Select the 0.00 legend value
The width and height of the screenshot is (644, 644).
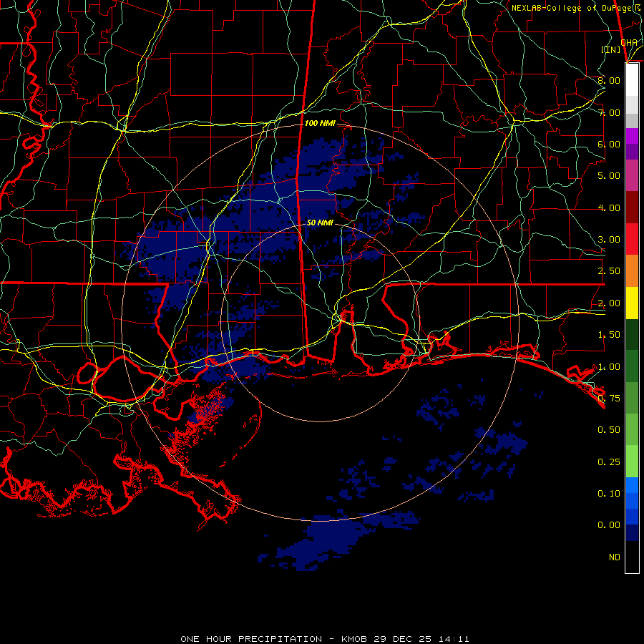[609, 525]
